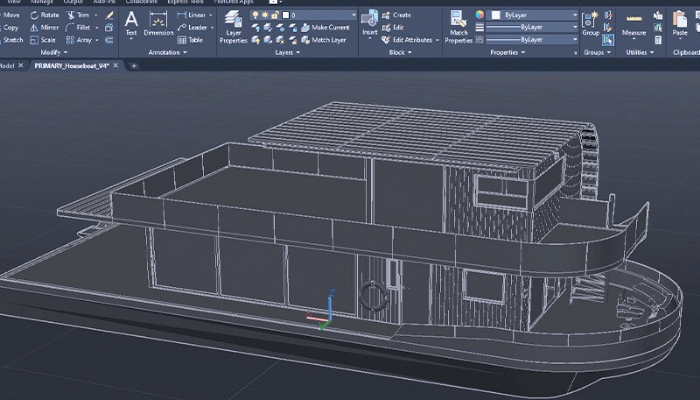Choose the Scale tool

43,40
